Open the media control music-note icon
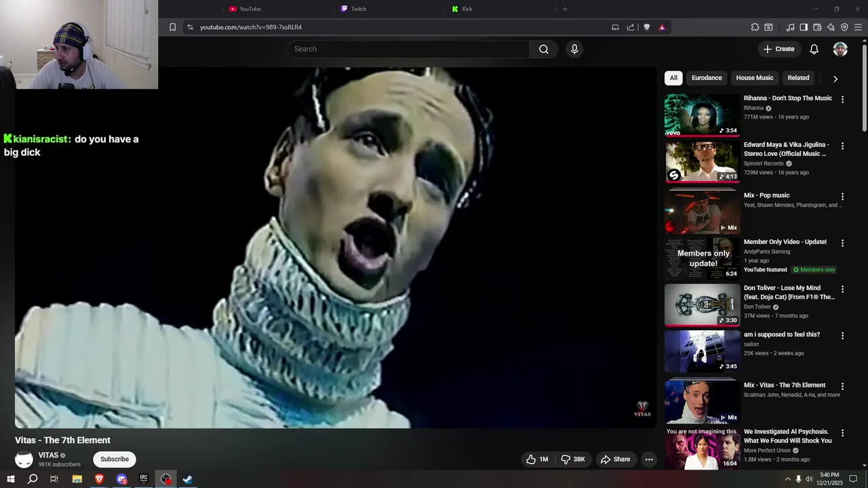 tap(790, 27)
